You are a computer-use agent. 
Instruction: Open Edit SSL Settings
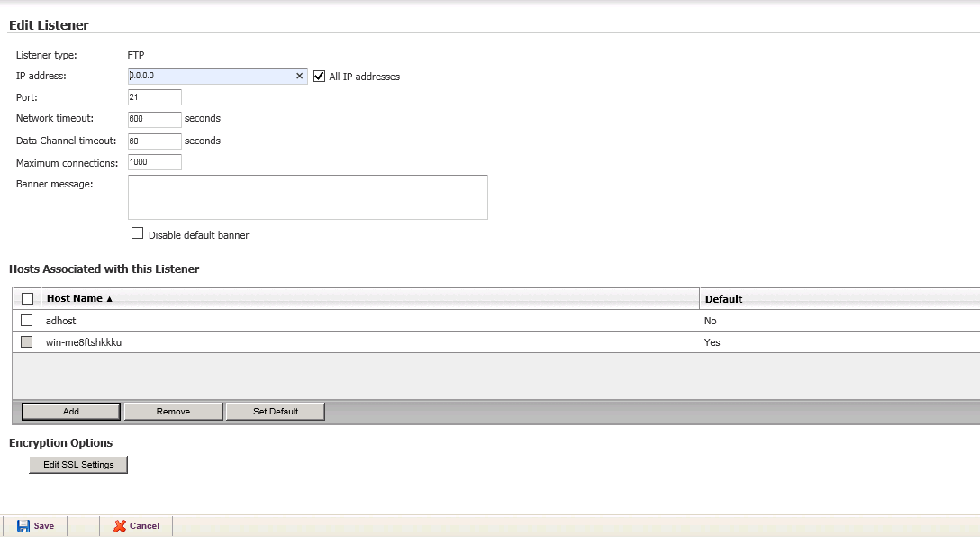[x=78, y=465]
